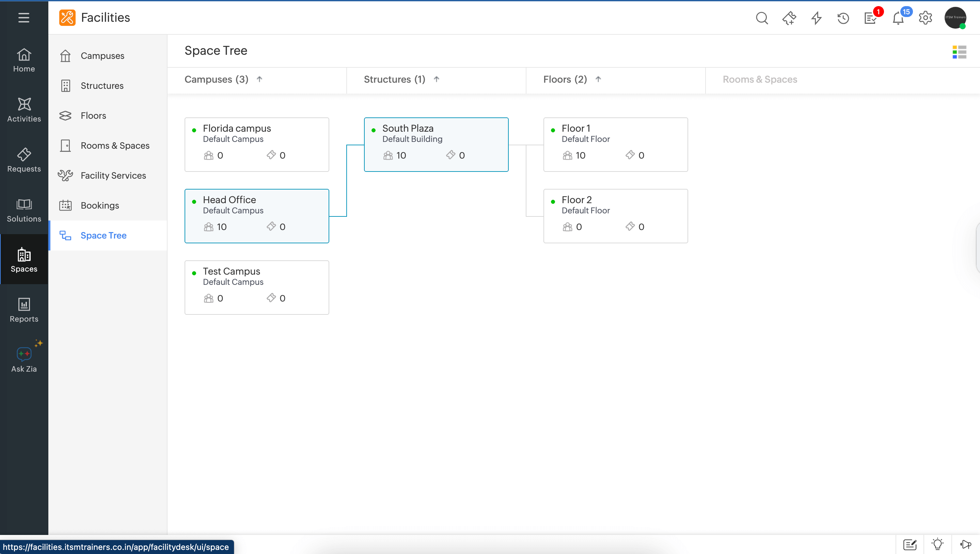Click the lightning quick actions icon

[x=816, y=18]
